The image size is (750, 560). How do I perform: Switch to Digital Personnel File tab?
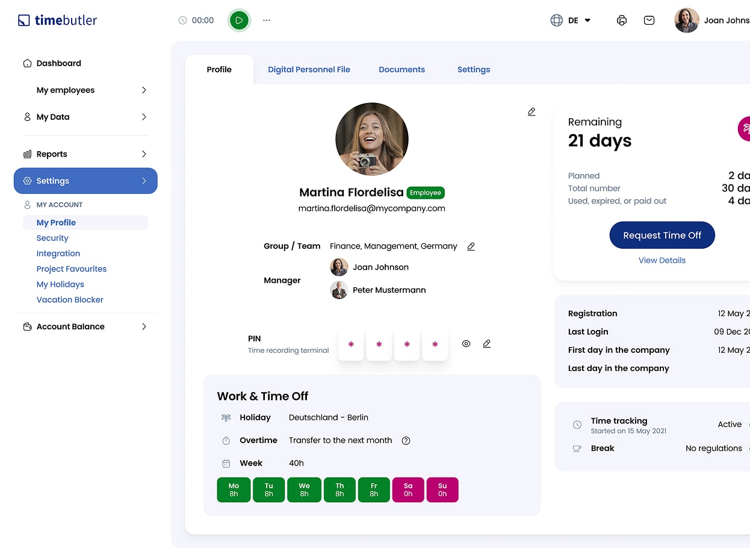[309, 70]
